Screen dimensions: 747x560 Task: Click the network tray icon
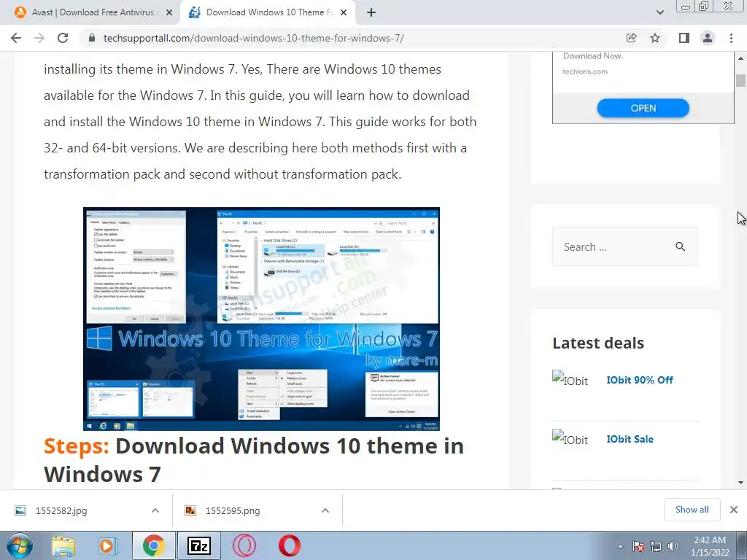pos(656,546)
